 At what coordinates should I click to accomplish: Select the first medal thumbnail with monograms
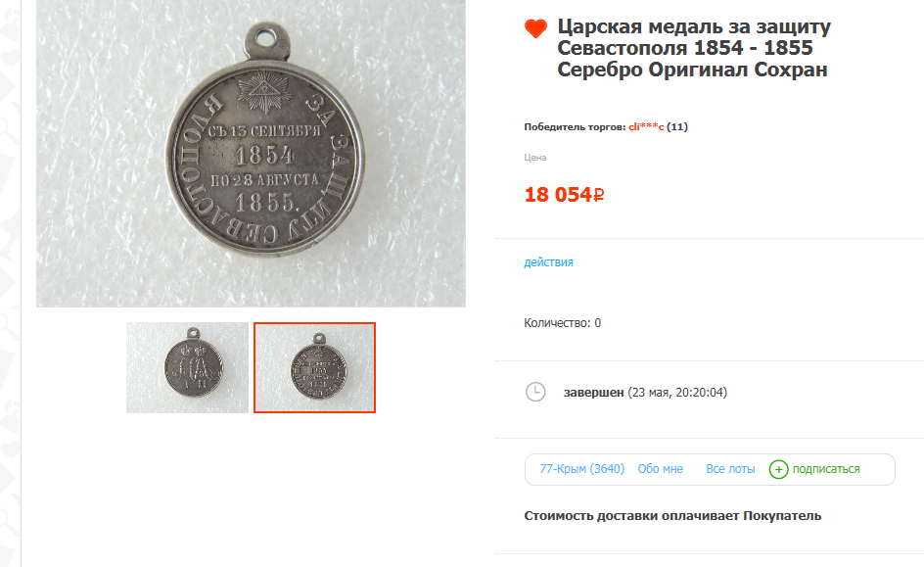[187, 367]
